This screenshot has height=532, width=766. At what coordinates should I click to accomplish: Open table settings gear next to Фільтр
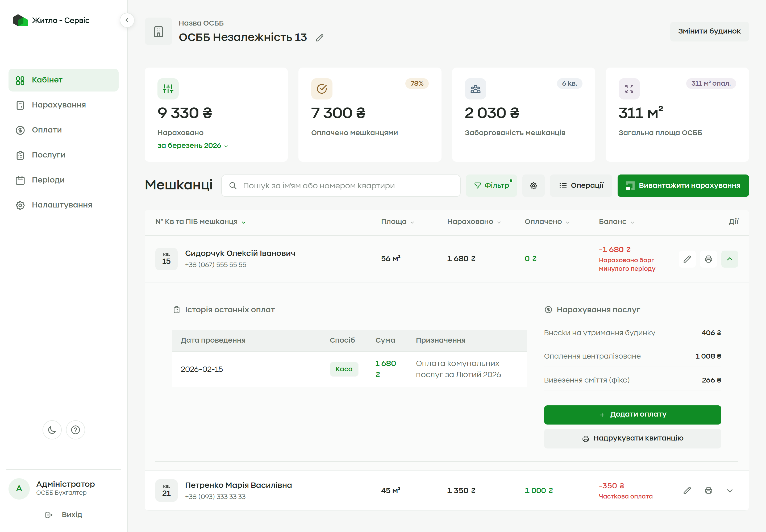click(533, 186)
